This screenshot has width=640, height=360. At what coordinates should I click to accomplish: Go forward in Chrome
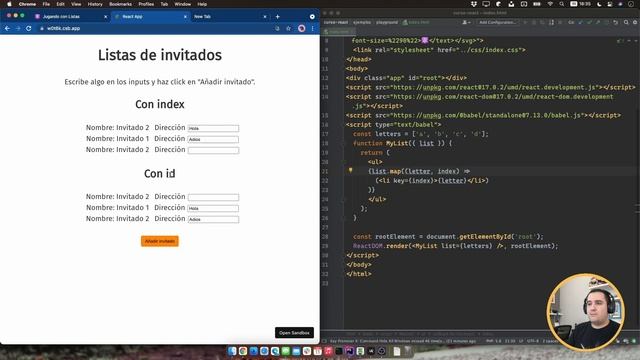[x=18, y=29]
